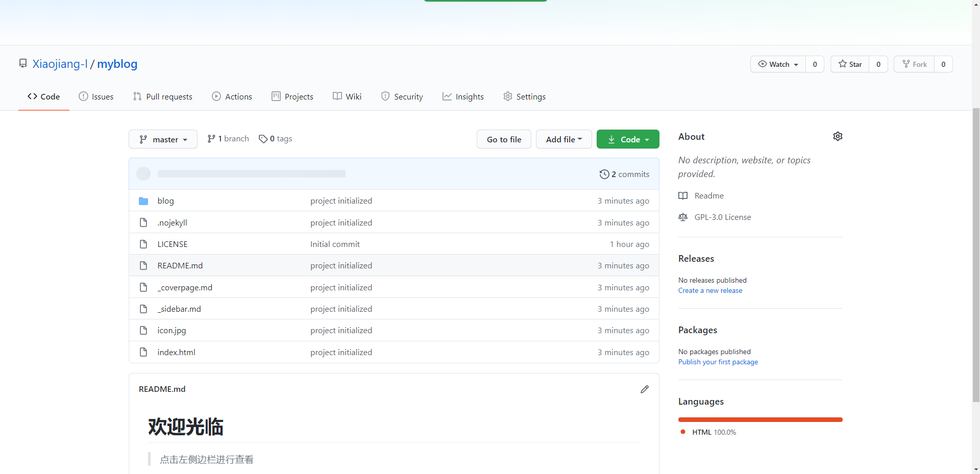Star the myblog repository

point(850,64)
